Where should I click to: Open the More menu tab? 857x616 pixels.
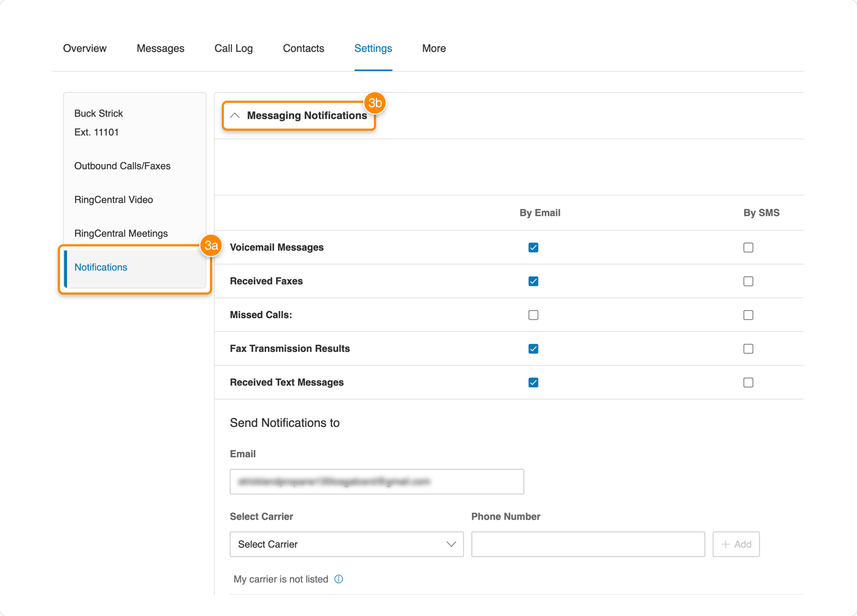pyautogui.click(x=434, y=48)
